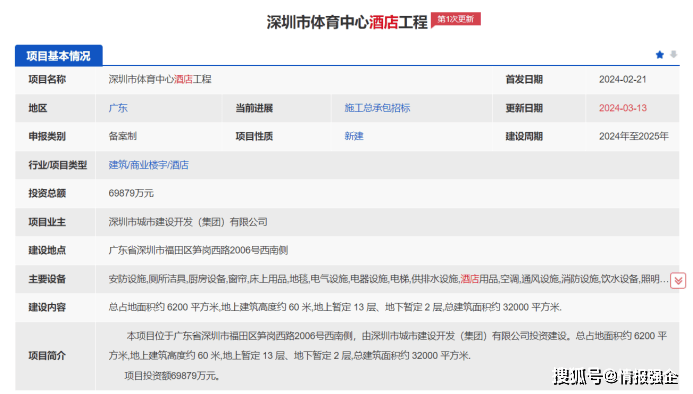Select the 项目基本情况 tab
The image size is (693, 394).
pyautogui.click(x=59, y=56)
